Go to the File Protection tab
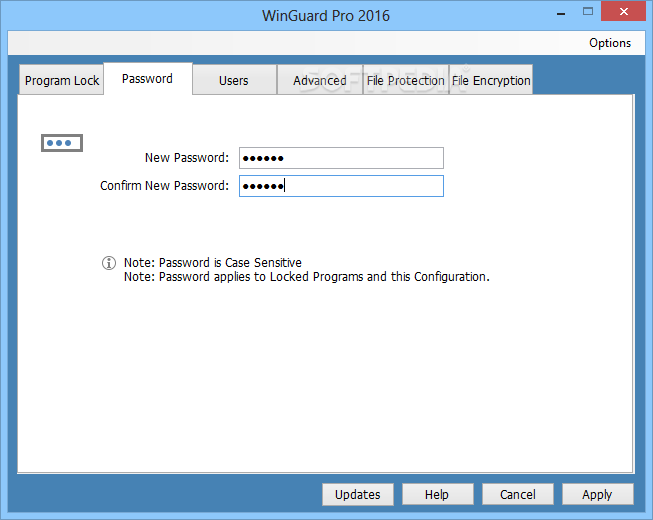Viewport: 653px width, 520px height. pos(406,80)
